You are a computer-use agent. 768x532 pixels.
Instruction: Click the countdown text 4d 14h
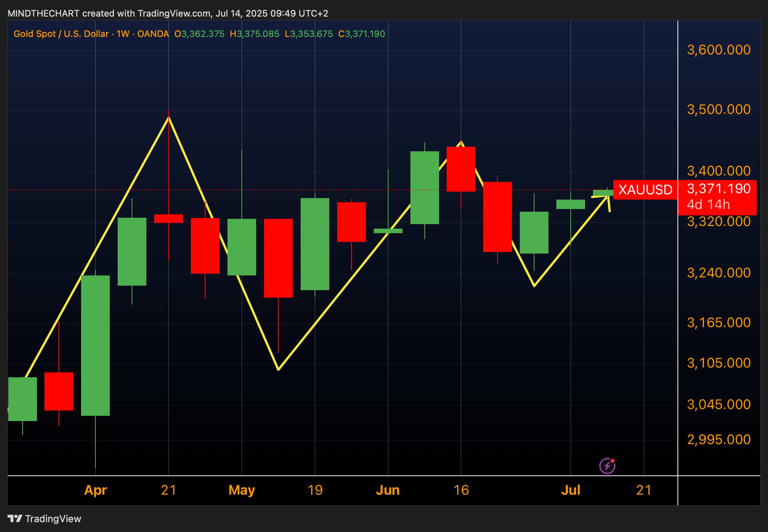(708, 204)
